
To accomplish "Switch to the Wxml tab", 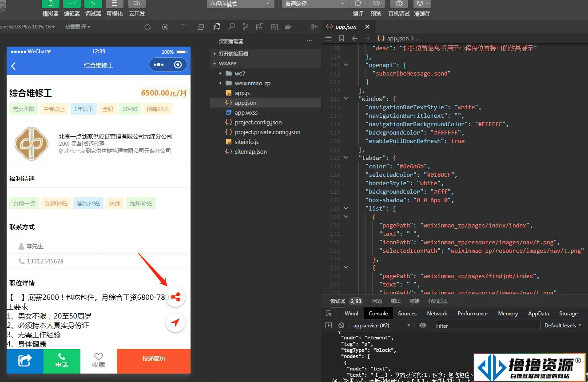I will click(x=351, y=313).
